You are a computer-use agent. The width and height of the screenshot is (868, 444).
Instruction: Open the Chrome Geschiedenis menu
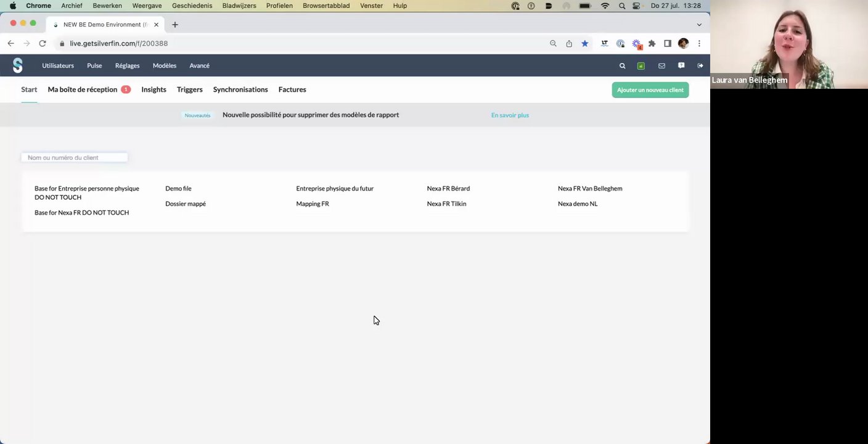(192, 6)
